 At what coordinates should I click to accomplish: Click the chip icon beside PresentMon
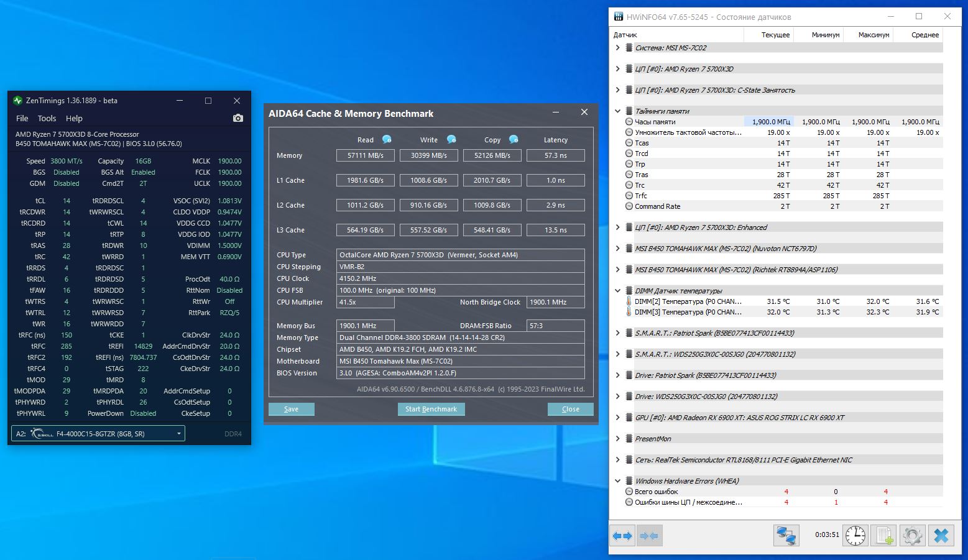coord(629,439)
